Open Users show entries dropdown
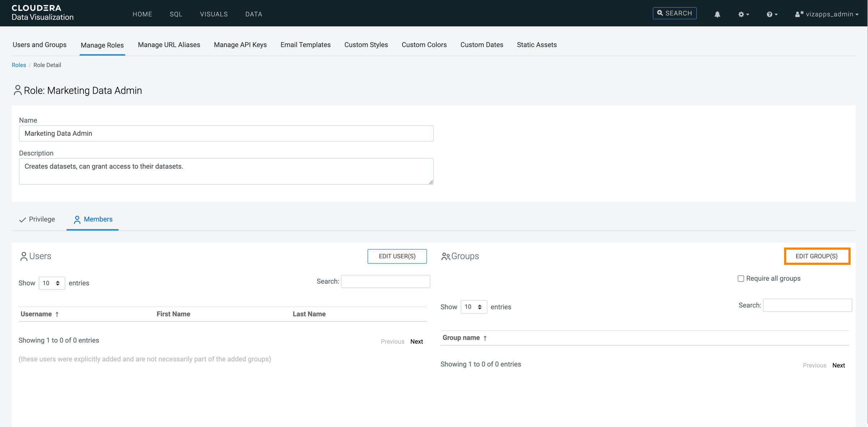 point(51,283)
